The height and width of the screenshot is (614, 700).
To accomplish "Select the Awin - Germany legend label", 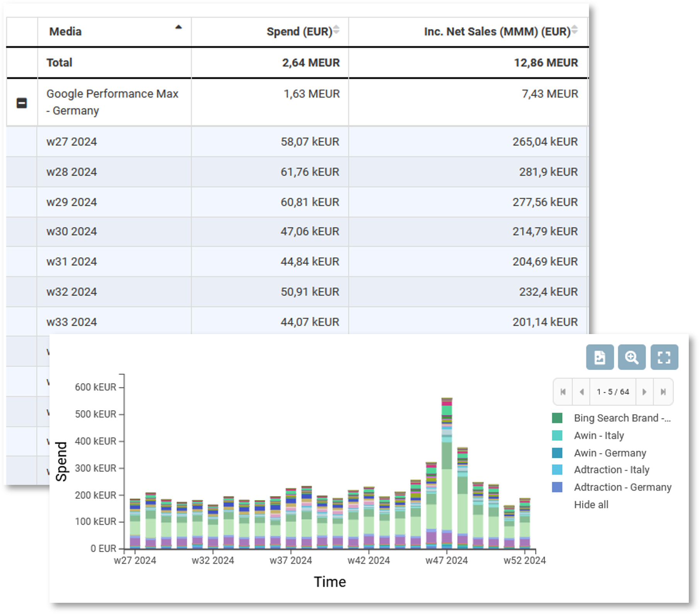I will click(x=610, y=453).
